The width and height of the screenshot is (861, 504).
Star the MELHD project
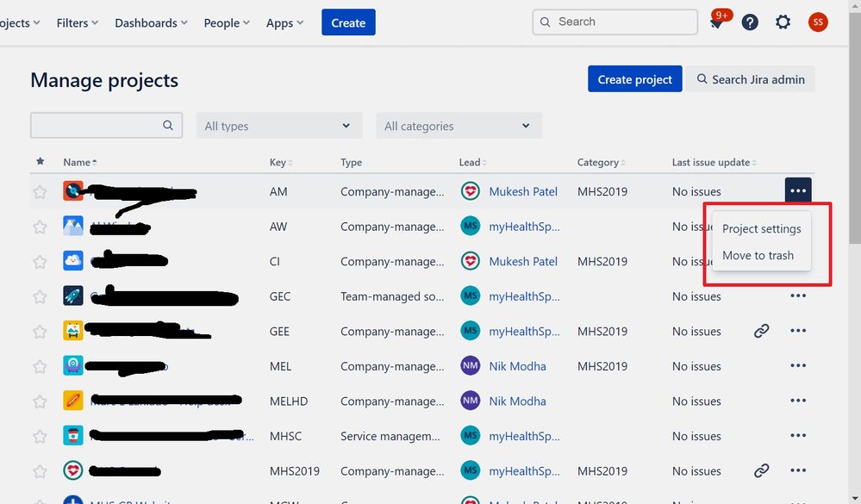pos(40,401)
